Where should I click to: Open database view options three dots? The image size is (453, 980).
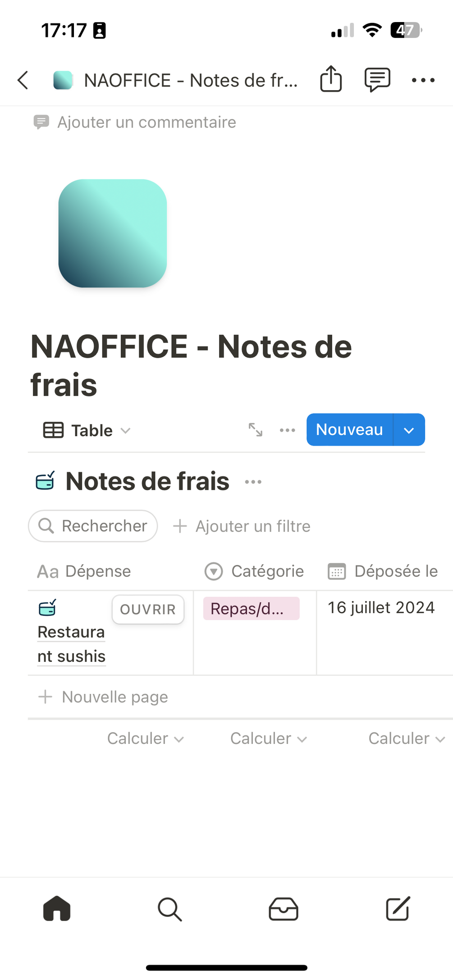point(287,430)
